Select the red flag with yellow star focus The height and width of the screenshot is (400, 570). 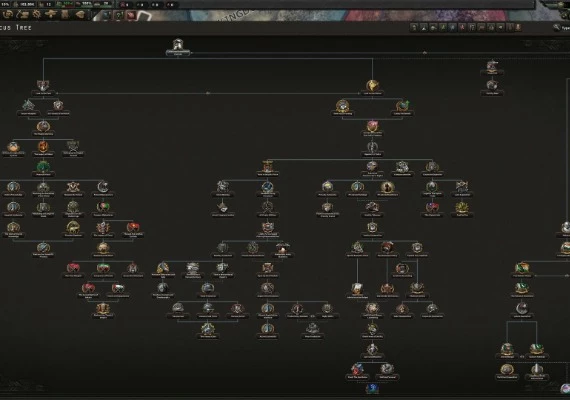point(133,228)
